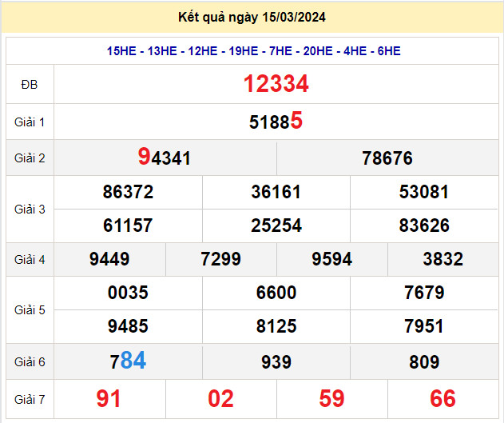Viewport: 504px width, 423px height.
Task: Select third prize number 83626
Action: 424,225
